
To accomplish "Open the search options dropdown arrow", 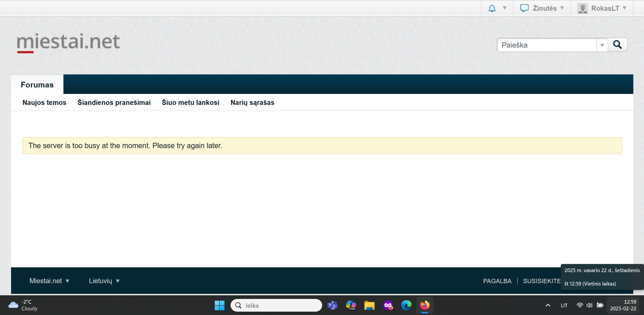I will click(602, 45).
